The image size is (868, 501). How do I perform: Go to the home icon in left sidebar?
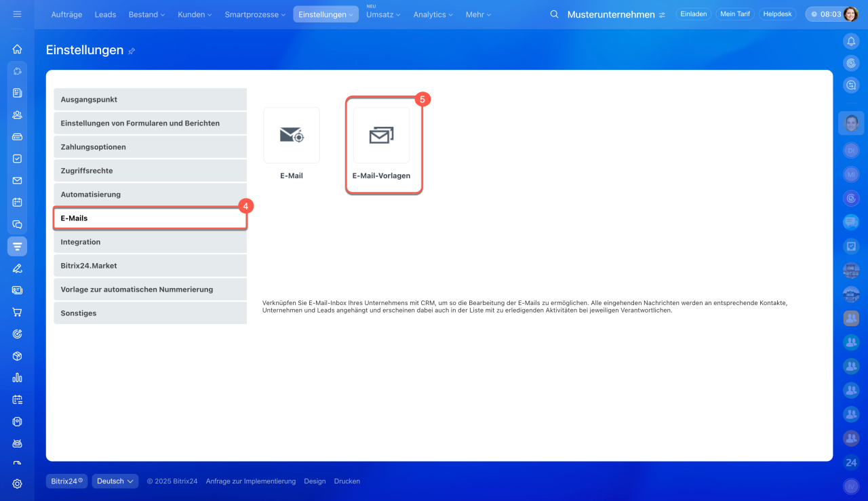coord(17,49)
